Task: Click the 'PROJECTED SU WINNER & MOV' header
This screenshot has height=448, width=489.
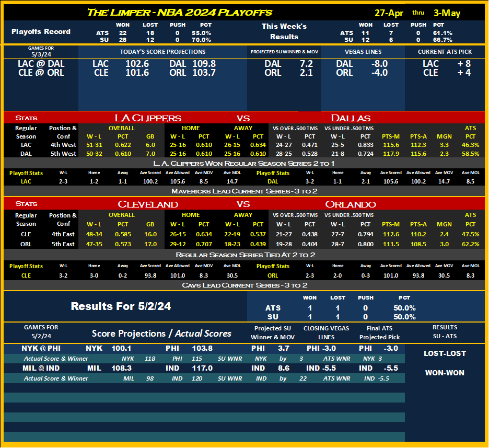Action: coord(284,52)
